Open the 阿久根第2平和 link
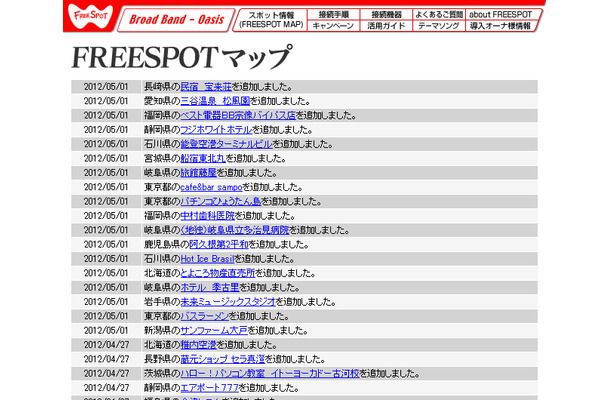The height and width of the screenshot is (400, 610). tap(219, 245)
